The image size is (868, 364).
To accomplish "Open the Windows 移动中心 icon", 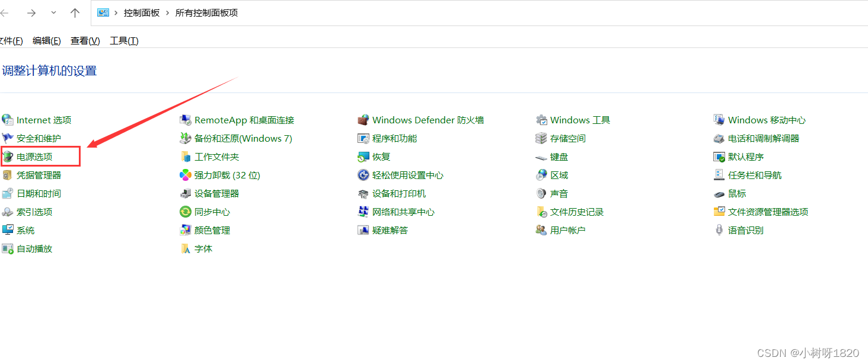I will pos(719,120).
